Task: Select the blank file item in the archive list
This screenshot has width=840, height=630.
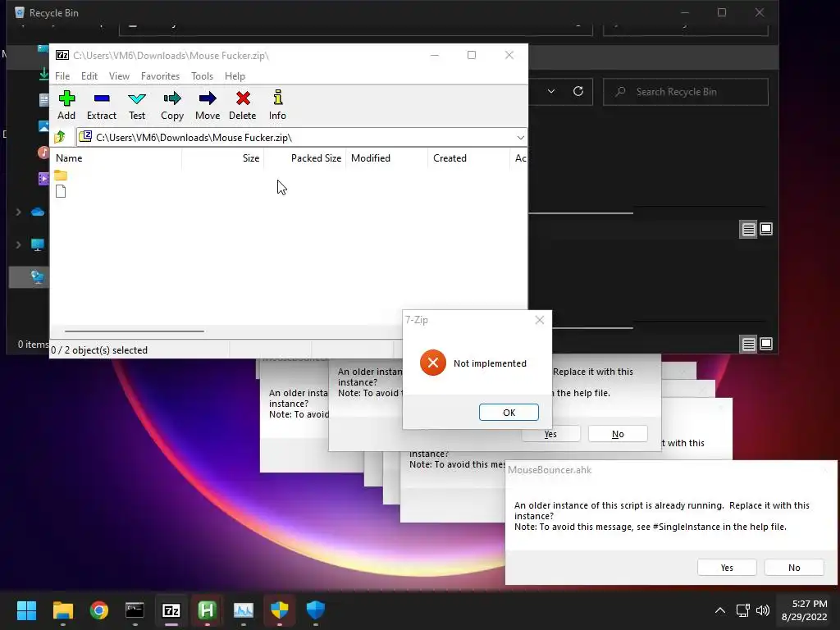Action: pyautogui.click(x=61, y=191)
